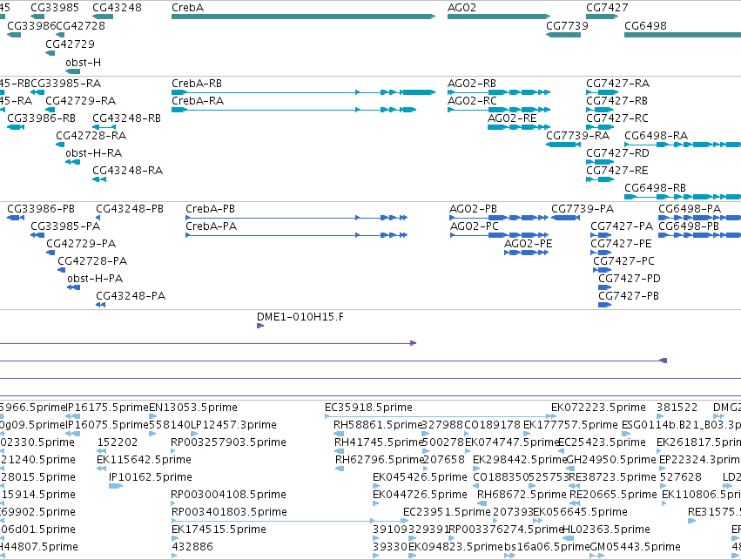Select the CG42729-PA protein label
The height and width of the screenshot is (560, 741).
81,244
